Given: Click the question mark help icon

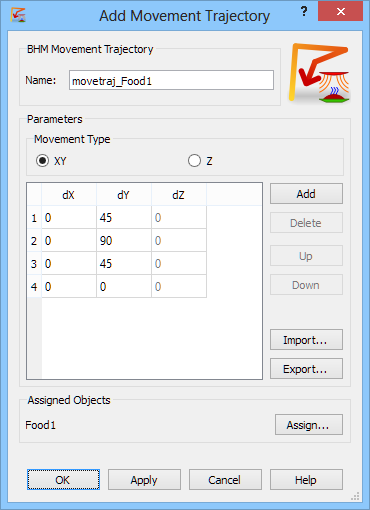Looking at the screenshot, I should (x=304, y=12).
